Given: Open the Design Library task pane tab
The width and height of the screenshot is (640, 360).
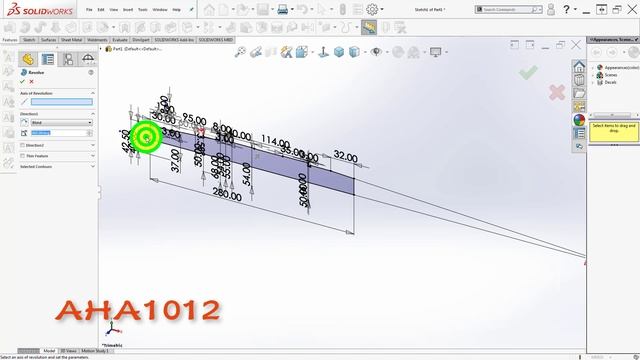Looking at the screenshot, I should pyautogui.click(x=579, y=80).
